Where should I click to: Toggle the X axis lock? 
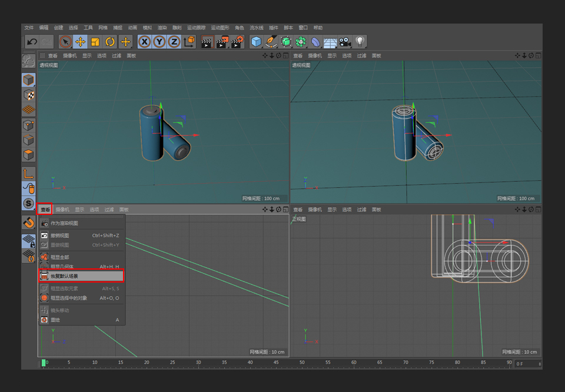(x=145, y=41)
